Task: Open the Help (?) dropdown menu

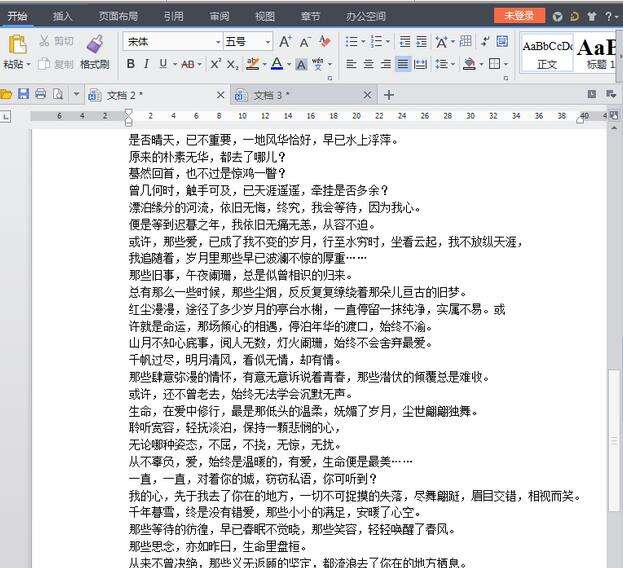Action: 611,16
